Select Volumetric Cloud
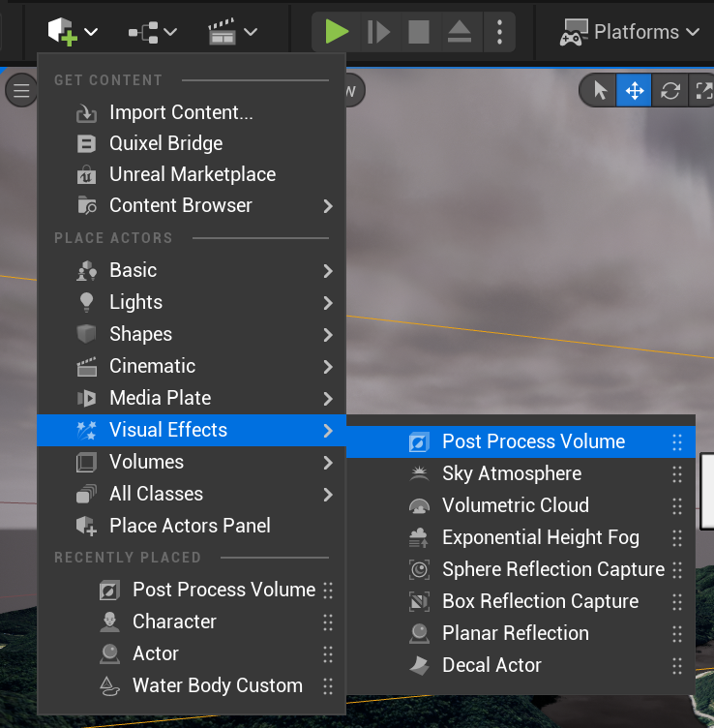The width and height of the screenshot is (714, 728). [521, 506]
